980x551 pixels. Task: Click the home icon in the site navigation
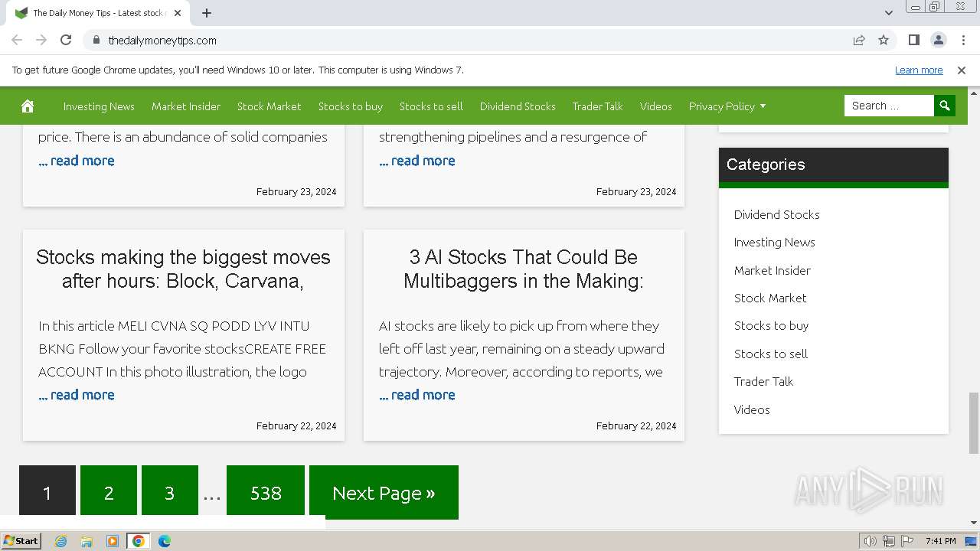point(28,106)
